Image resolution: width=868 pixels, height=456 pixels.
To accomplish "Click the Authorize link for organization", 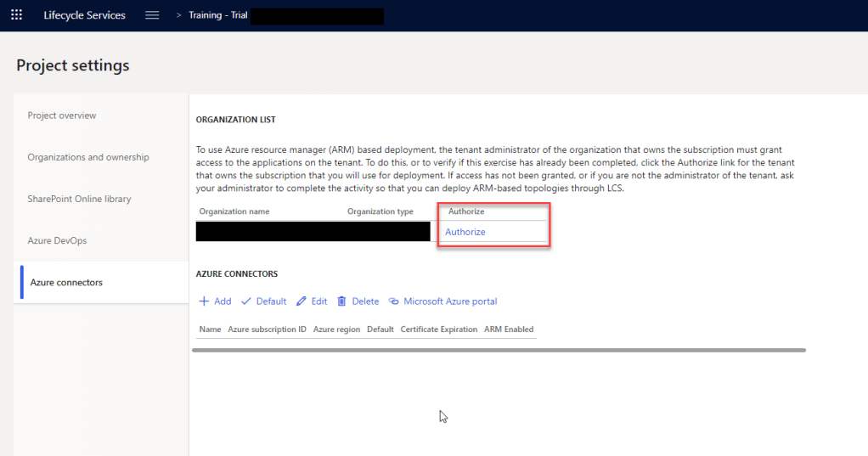I will point(465,232).
